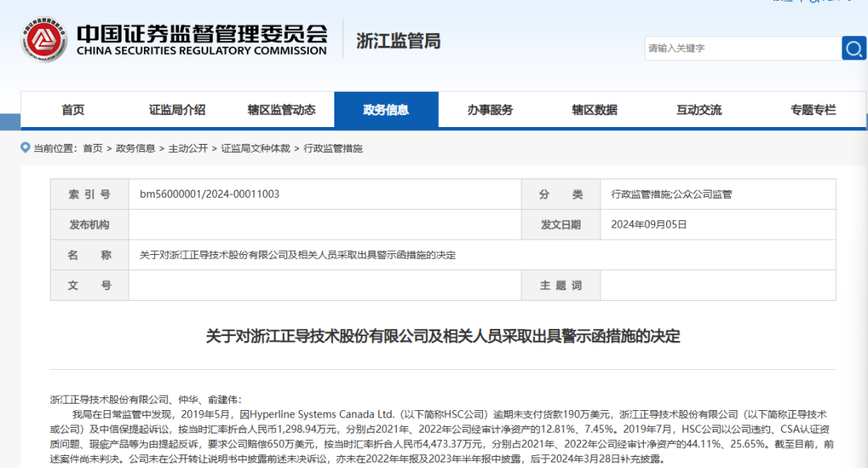Viewport: 868px width, 468px height.
Task: Open the 证监局介绍 navigation tab
Action: pyautogui.click(x=177, y=109)
